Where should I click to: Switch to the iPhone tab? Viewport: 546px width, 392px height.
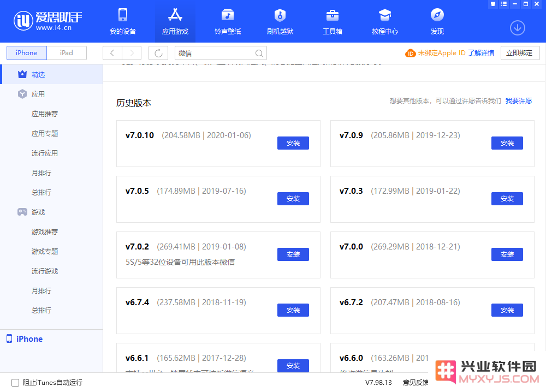[x=26, y=53]
